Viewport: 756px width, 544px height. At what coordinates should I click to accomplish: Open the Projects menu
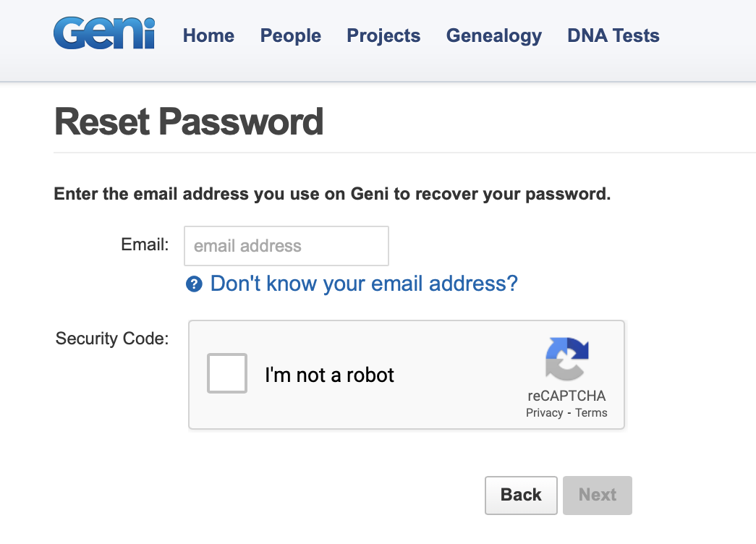[x=383, y=35]
